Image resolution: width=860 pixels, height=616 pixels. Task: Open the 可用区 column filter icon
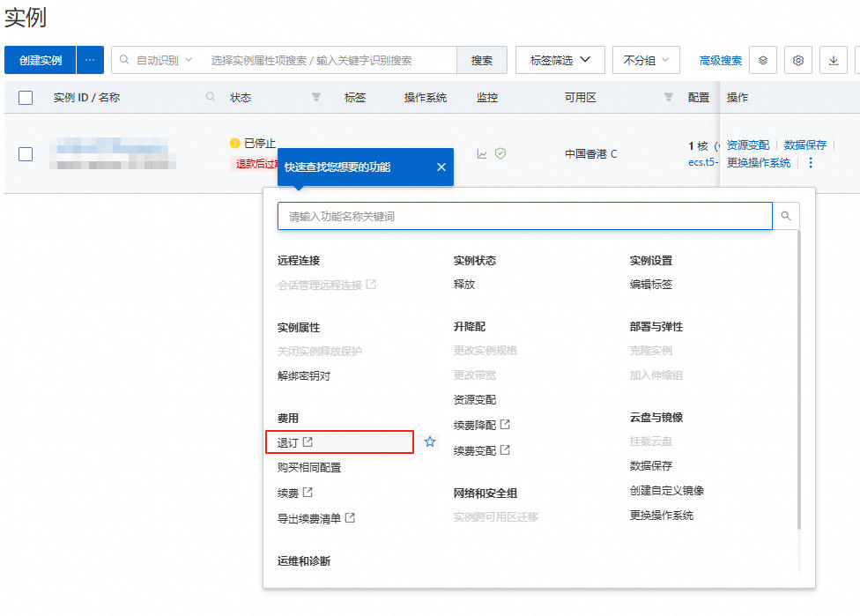[668, 97]
